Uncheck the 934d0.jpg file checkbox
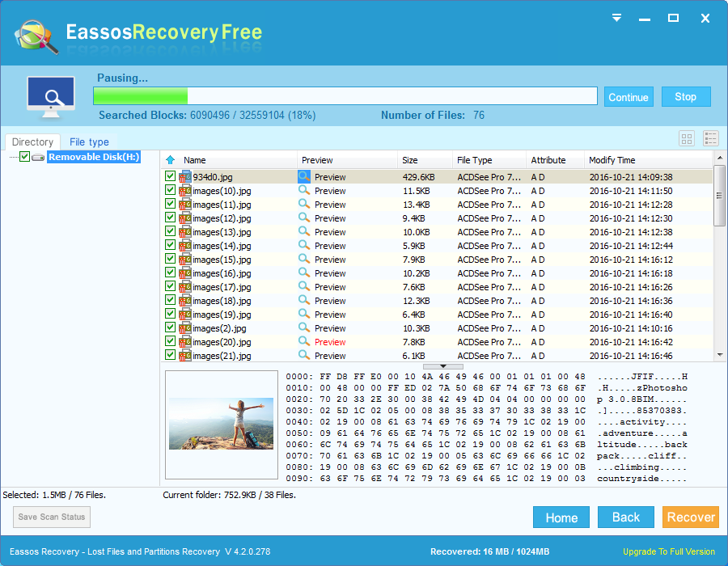 [170, 175]
